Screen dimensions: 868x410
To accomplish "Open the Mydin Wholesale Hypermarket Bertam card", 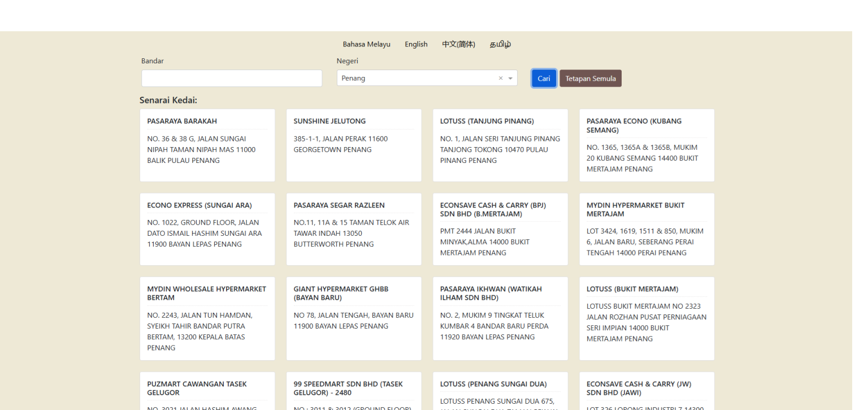I will 207,318.
